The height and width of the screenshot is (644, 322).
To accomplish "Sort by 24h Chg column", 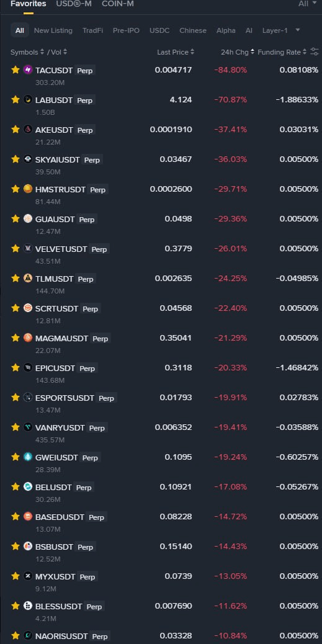I will (x=238, y=52).
